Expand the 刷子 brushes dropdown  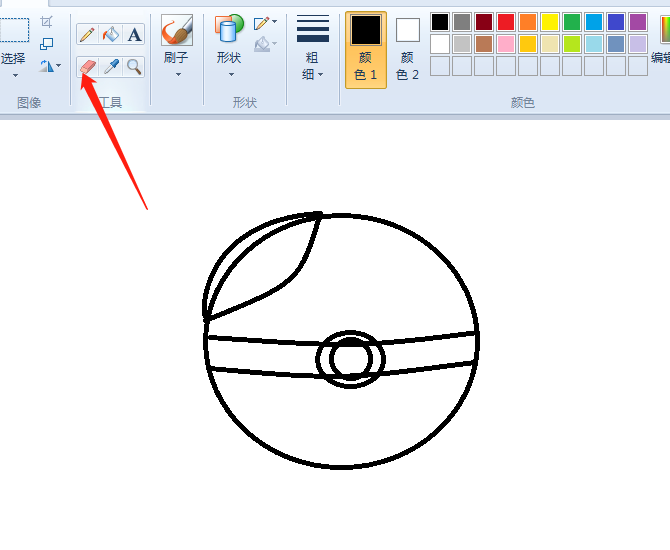[178, 74]
